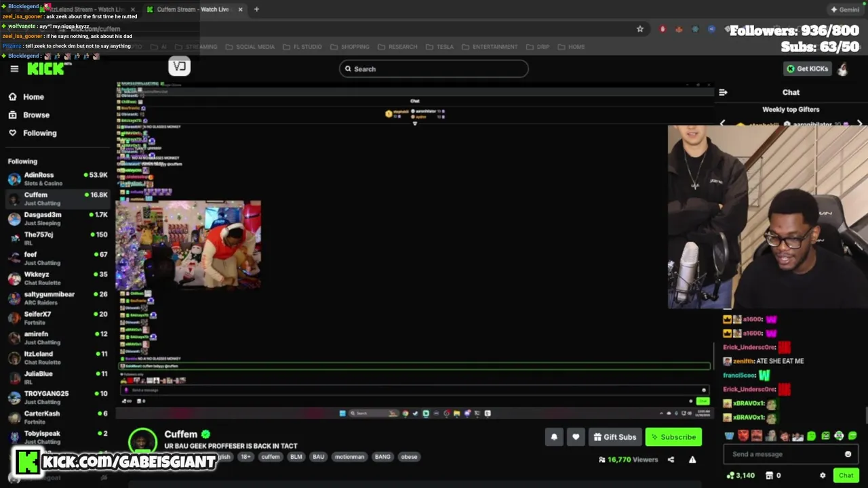Screen dimensions: 868x488
Task: Open the user profile avatar menu
Action: (x=843, y=68)
